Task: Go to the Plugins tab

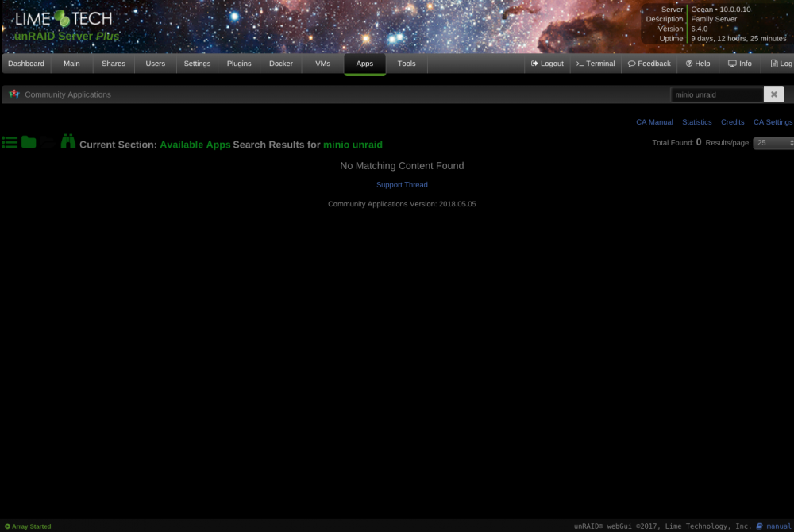Action: click(x=239, y=64)
